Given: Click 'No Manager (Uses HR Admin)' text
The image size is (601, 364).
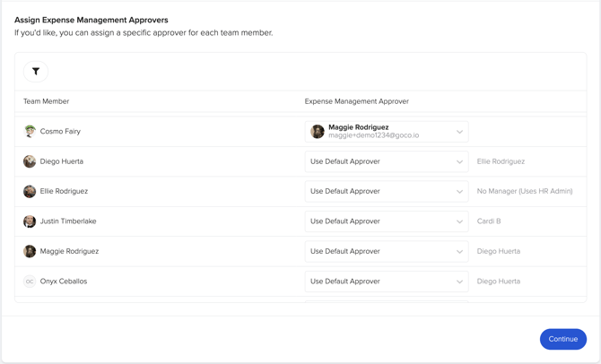Looking at the screenshot, I should tap(525, 191).
